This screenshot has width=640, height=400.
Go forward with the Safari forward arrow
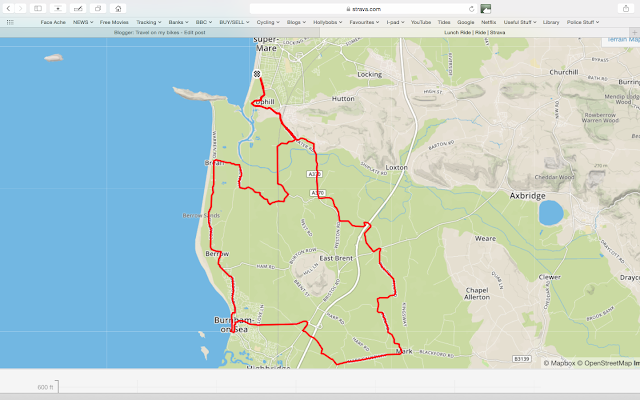tap(20, 9)
